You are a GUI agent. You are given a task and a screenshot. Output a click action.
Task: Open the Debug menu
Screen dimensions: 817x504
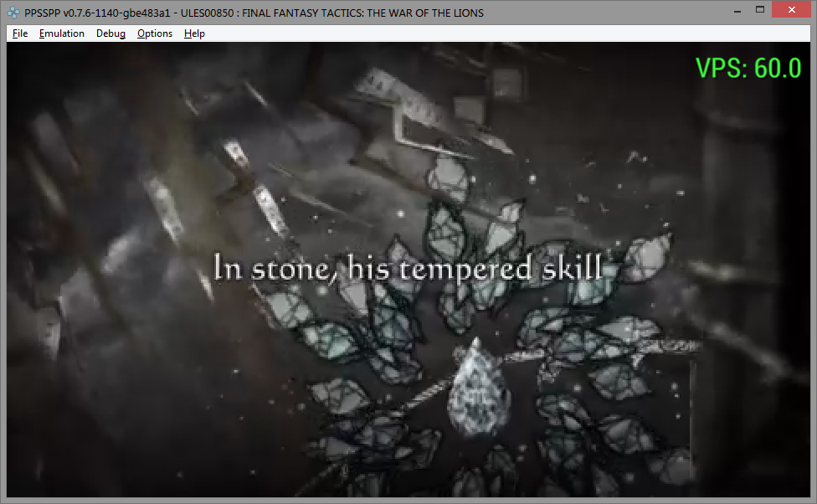(x=110, y=33)
